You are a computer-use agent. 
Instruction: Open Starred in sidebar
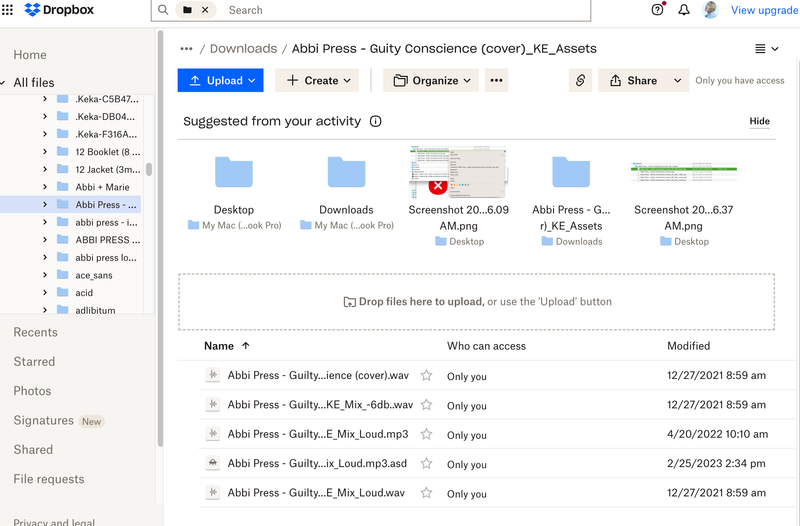click(x=34, y=362)
